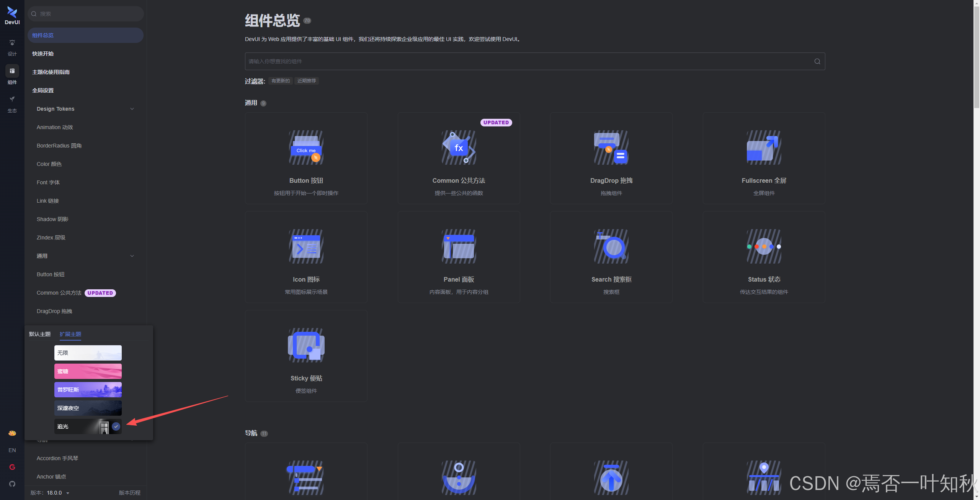980x500 pixels.
Task: Switch to the 默认主题 tab
Action: tap(40, 334)
